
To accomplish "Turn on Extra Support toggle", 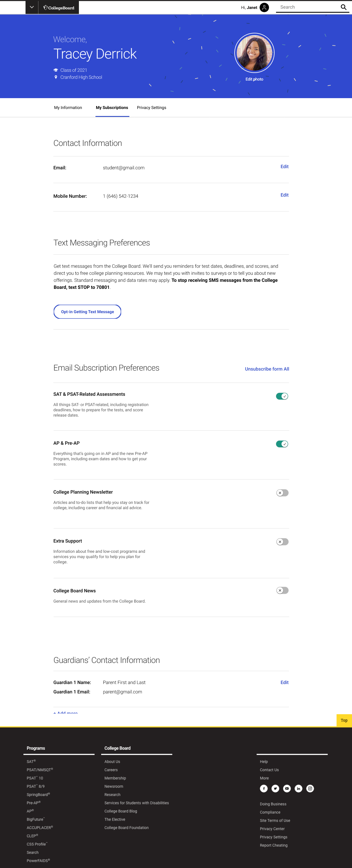I will pos(282,541).
